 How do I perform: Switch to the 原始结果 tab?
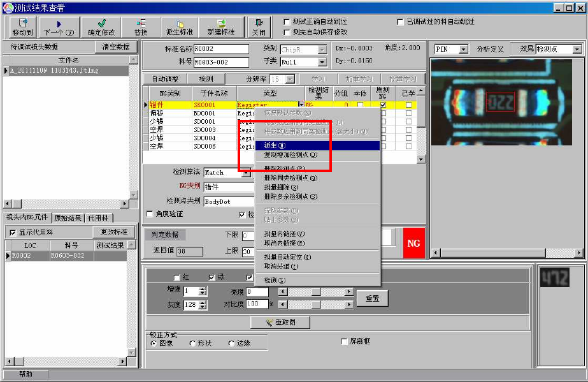(x=68, y=218)
